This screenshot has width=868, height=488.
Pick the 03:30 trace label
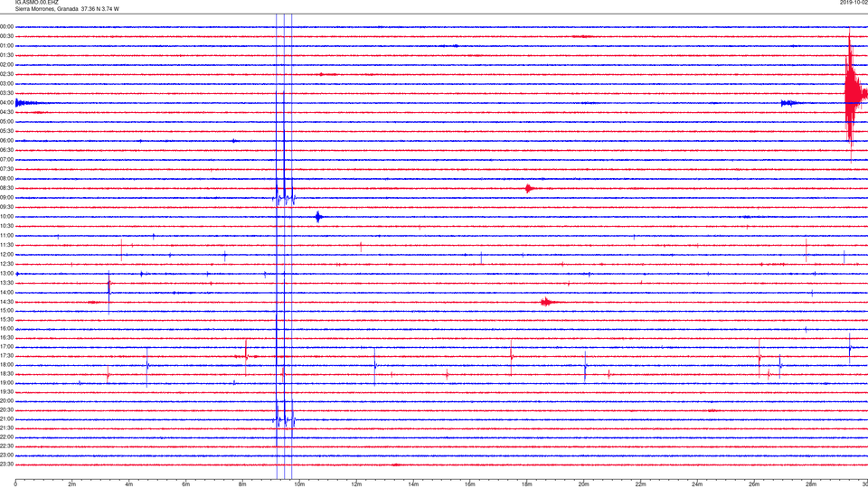[6, 93]
